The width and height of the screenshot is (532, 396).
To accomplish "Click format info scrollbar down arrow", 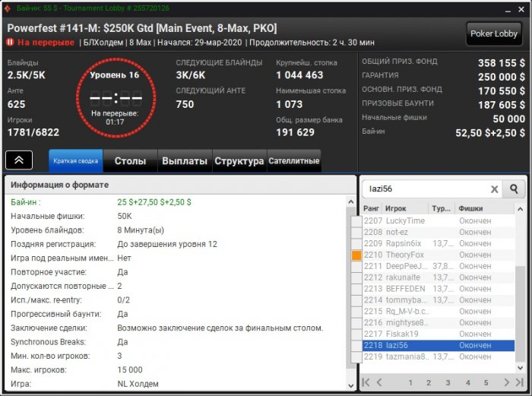I will pyautogui.click(x=351, y=385).
